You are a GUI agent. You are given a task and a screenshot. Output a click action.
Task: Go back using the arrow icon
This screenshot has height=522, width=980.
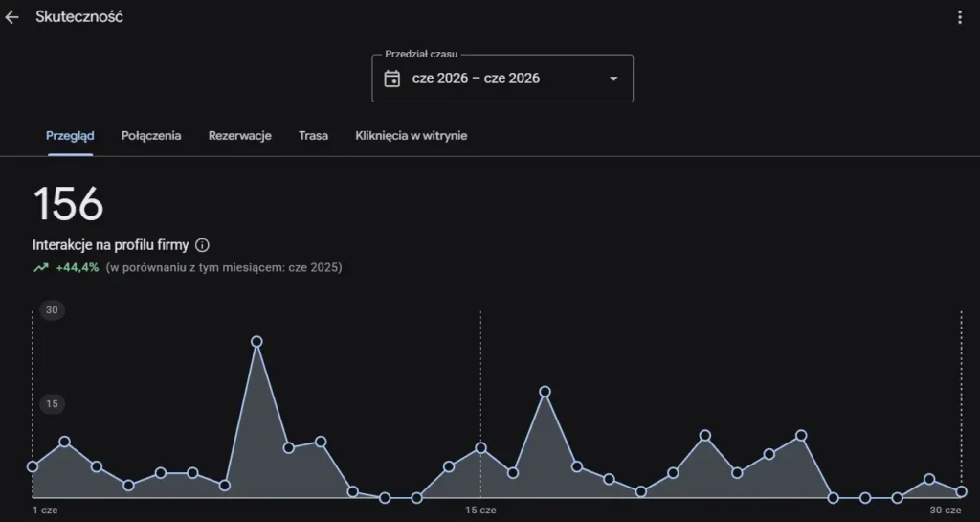tap(11, 17)
